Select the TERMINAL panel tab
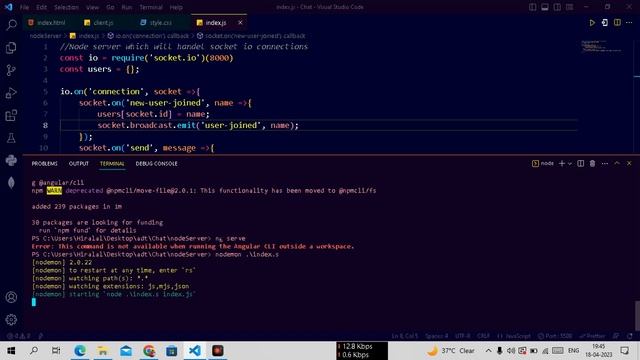 pos(112,164)
